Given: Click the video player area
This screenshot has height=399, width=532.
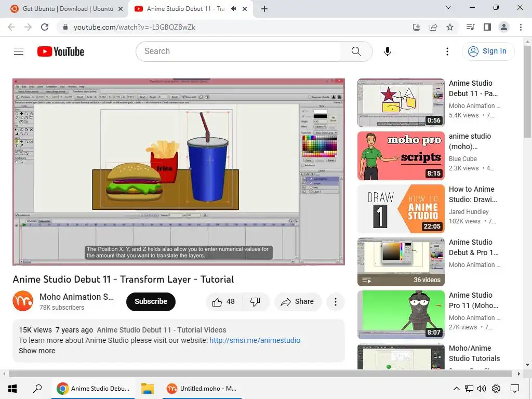Looking at the screenshot, I should (x=179, y=171).
